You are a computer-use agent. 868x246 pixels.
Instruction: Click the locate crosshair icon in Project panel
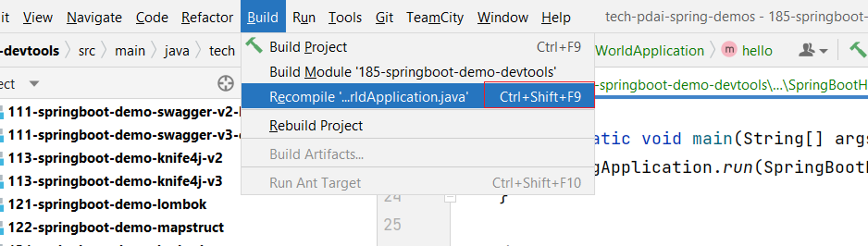click(x=226, y=83)
